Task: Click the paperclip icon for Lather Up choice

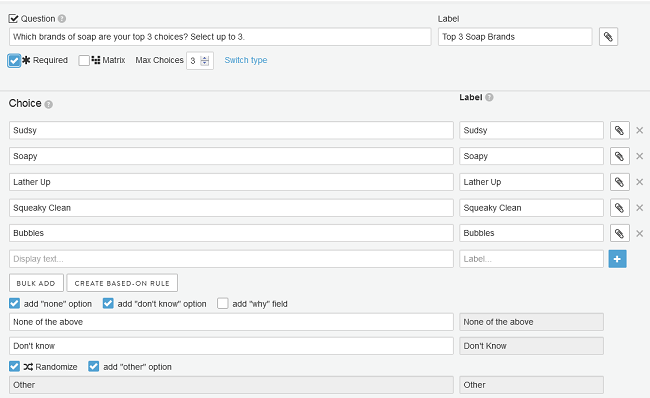Action: [x=619, y=182]
